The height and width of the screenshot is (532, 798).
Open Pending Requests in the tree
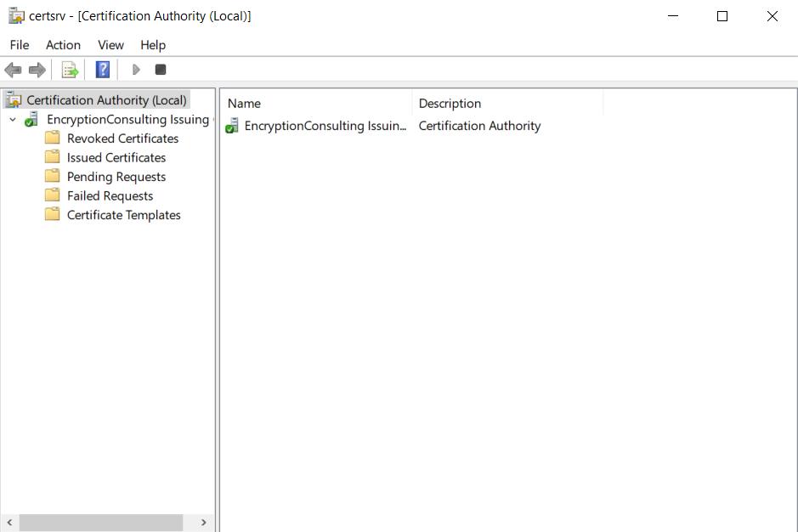click(116, 177)
